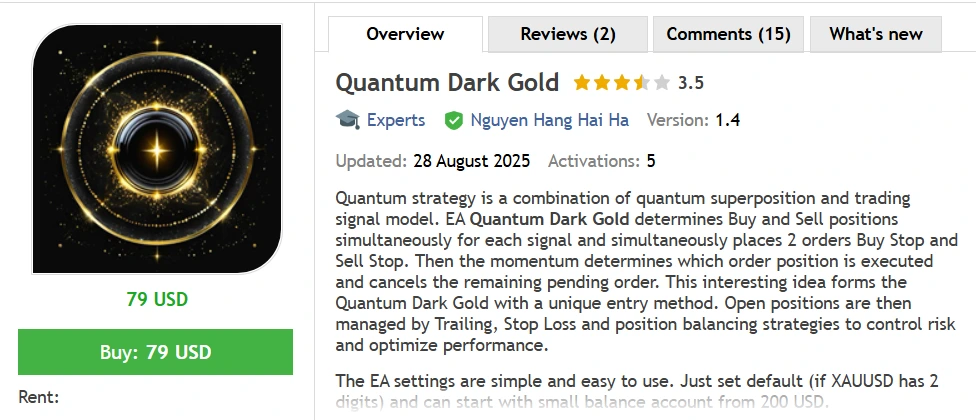This screenshot has height=420, width=976.
Task: Click the Version 1.4 text
Action: (693, 120)
